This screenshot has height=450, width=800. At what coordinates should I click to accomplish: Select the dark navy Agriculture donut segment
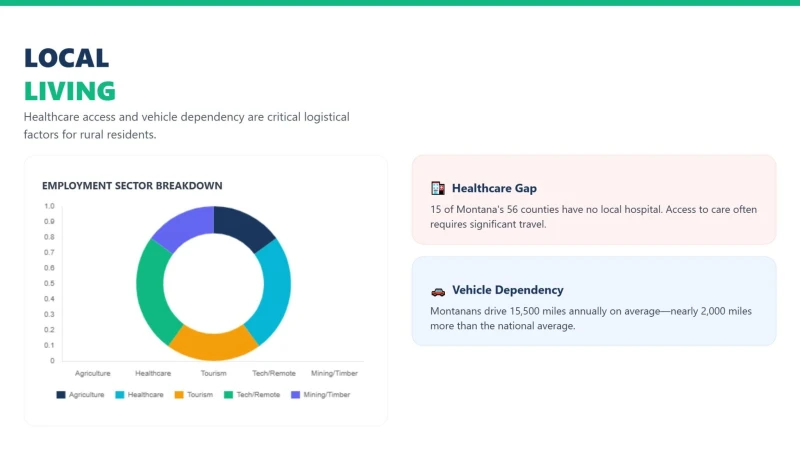[244, 227]
